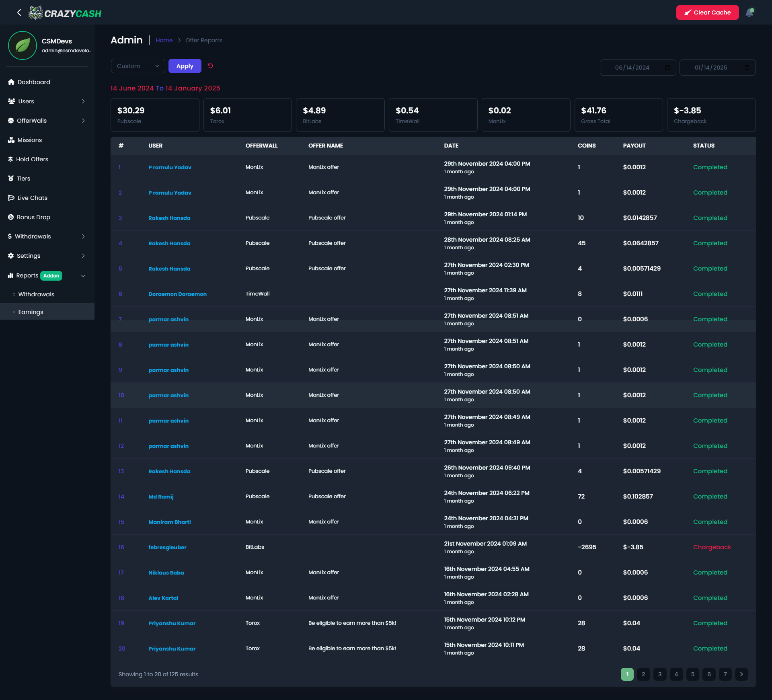Go to page 3 of results
772x700 pixels.
(x=660, y=674)
